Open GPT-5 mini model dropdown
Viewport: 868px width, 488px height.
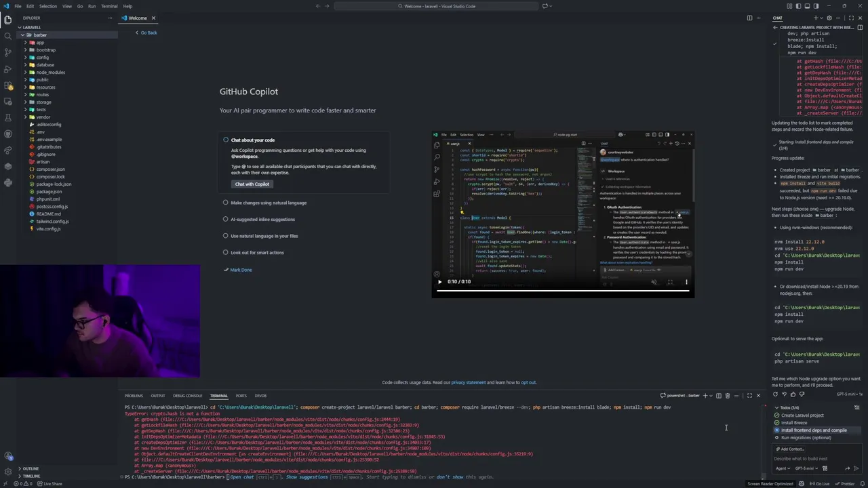805,468
